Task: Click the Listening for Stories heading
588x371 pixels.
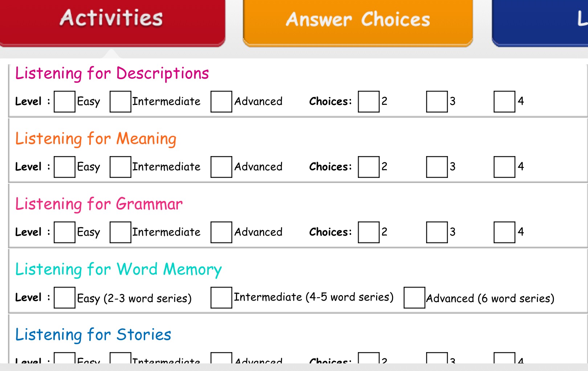Action: (x=93, y=335)
